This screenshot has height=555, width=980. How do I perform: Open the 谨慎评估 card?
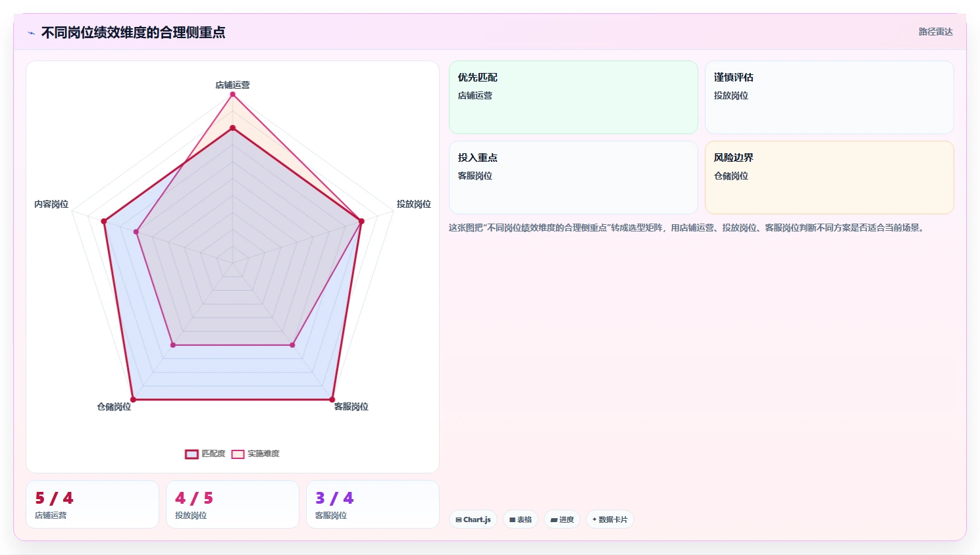click(x=829, y=97)
